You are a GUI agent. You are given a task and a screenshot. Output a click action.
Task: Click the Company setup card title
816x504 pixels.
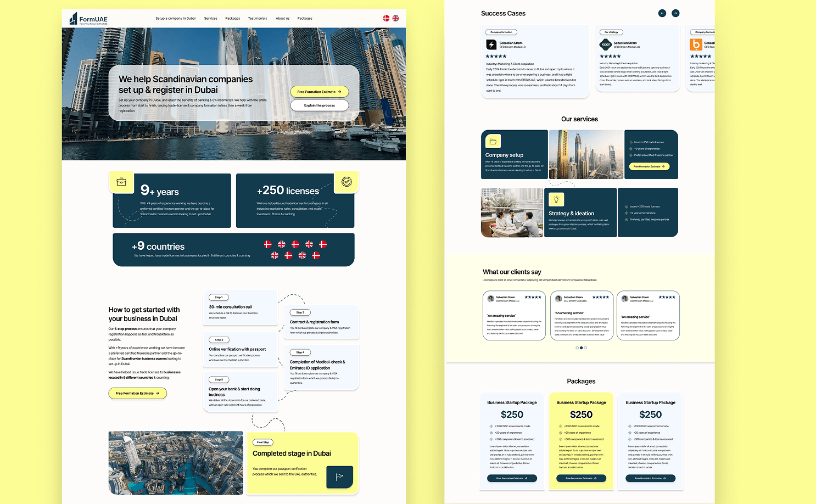pyautogui.click(x=504, y=155)
